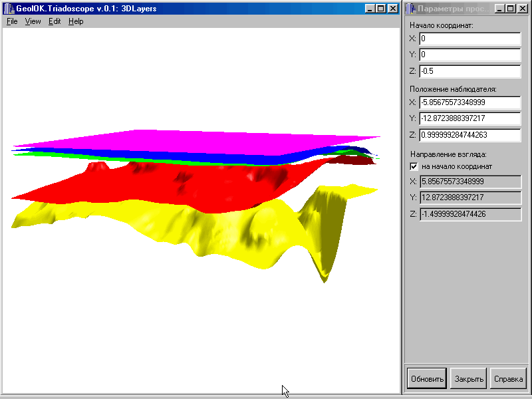Image resolution: width=532 pixels, height=399 pixels.
Task: Click the Справка button
Action: 509,379
